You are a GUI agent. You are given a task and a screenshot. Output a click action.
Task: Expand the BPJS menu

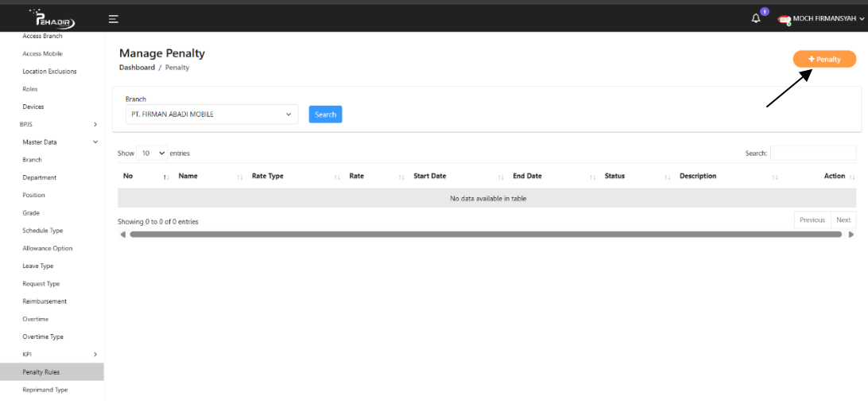pos(57,124)
